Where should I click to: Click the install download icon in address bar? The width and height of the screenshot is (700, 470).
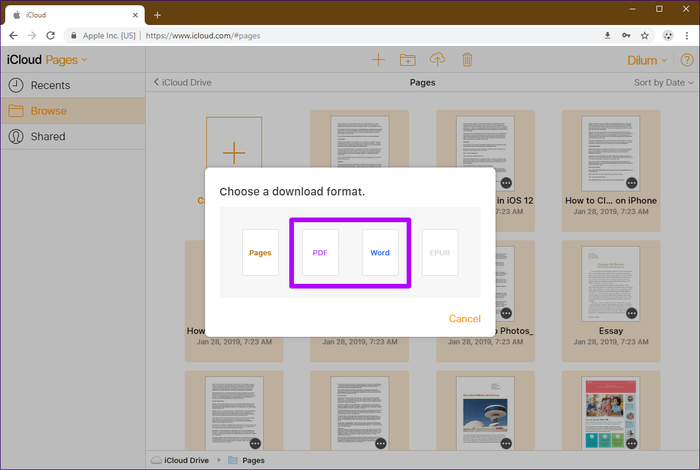(x=608, y=36)
